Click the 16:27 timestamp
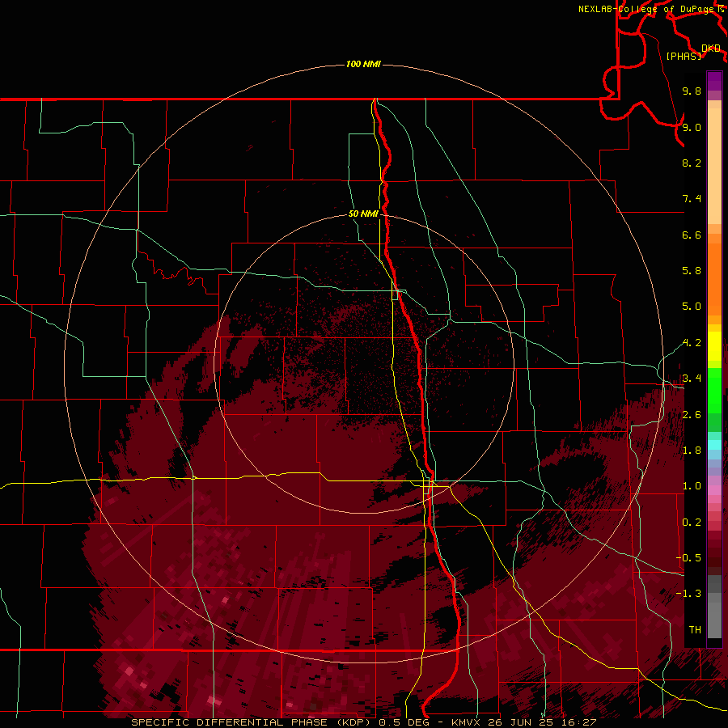The width and height of the screenshot is (728, 728). (580, 722)
